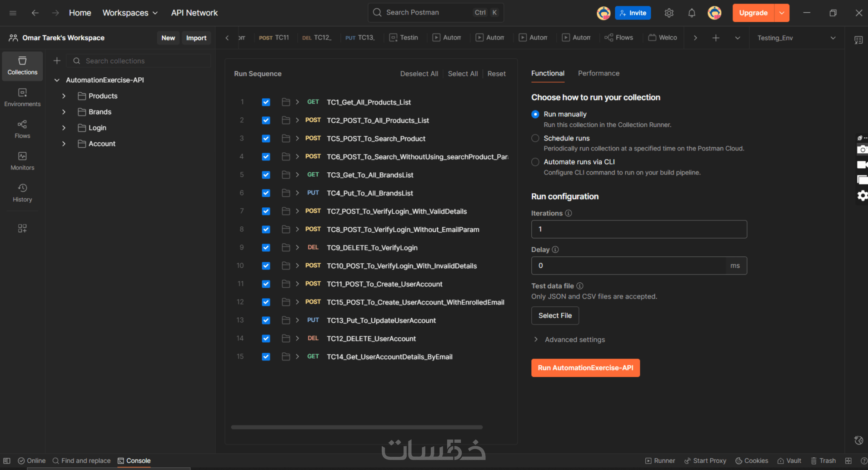
Task: Click the Import button
Action: coord(196,38)
